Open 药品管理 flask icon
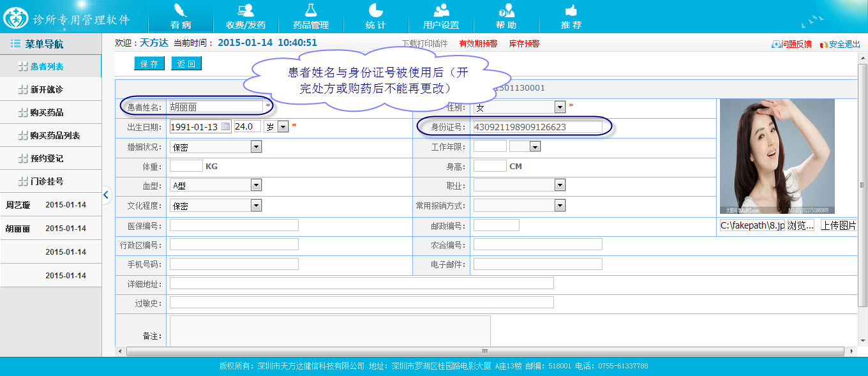This screenshot has height=376, width=868. (x=311, y=11)
